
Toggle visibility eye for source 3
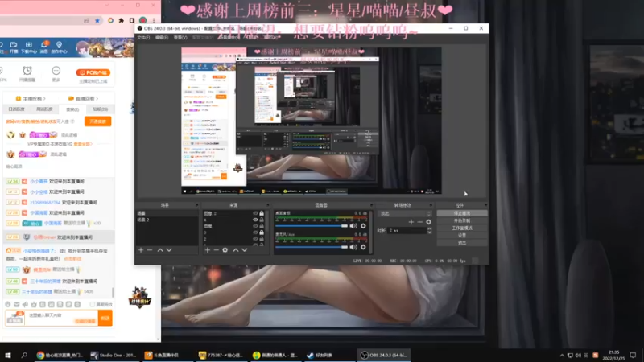click(x=255, y=232)
